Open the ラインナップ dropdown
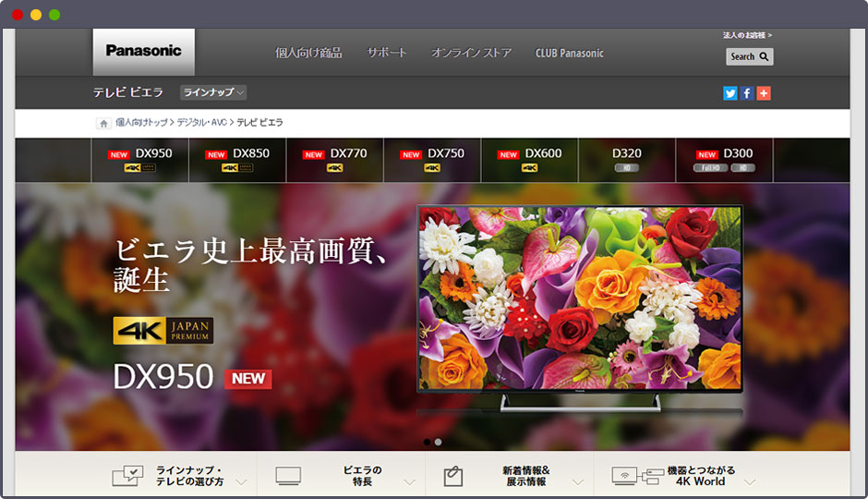Image resolution: width=868 pixels, height=499 pixels. pyautogui.click(x=213, y=92)
